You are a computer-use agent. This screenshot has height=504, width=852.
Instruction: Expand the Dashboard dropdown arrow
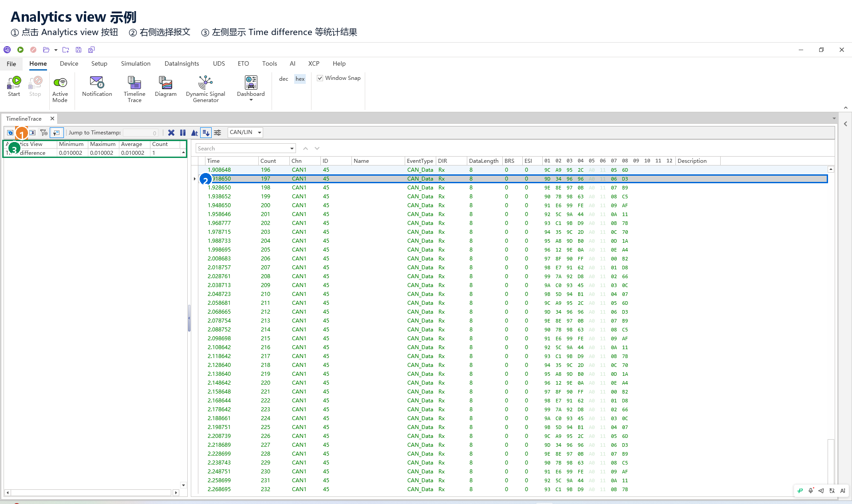tap(251, 100)
